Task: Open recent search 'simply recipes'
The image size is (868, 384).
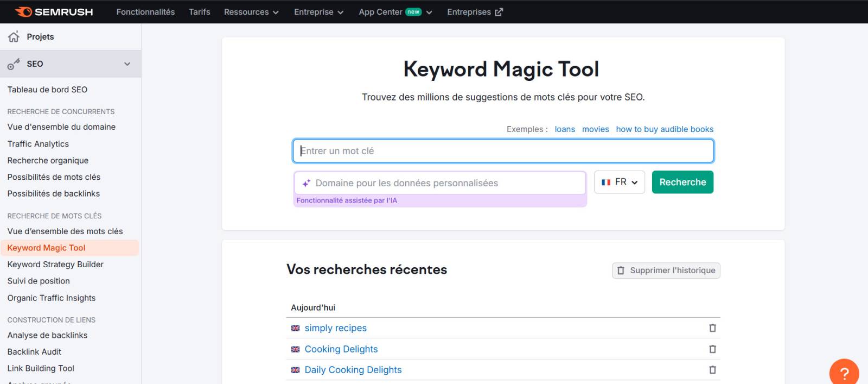Action: (x=336, y=328)
